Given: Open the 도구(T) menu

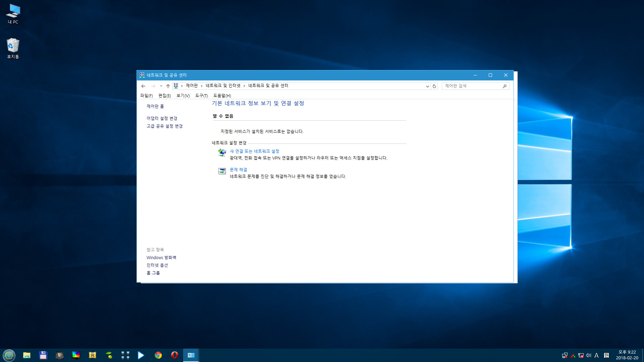Looking at the screenshot, I should coord(202,96).
